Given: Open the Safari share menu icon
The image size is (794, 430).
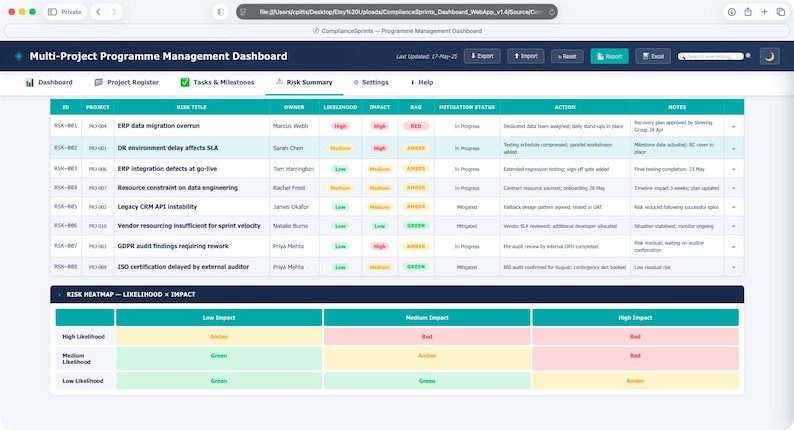Looking at the screenshot, I should [x=748, y=12].
